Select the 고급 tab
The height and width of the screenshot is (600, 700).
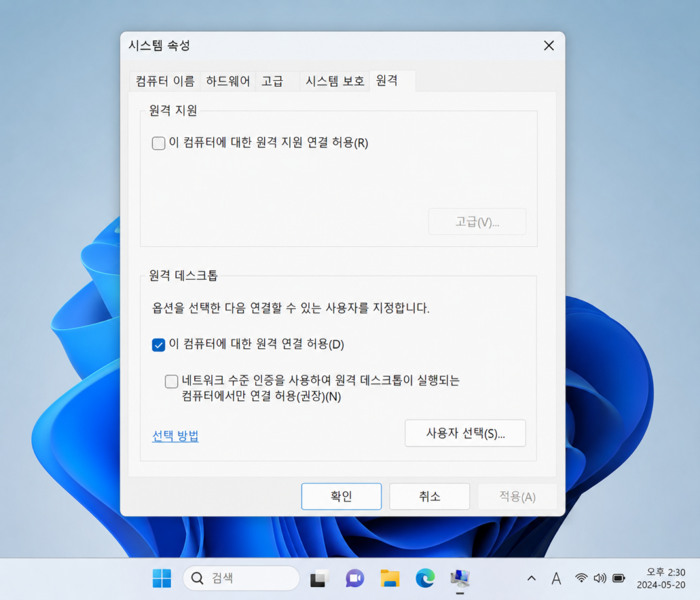[x=277, y=81]
